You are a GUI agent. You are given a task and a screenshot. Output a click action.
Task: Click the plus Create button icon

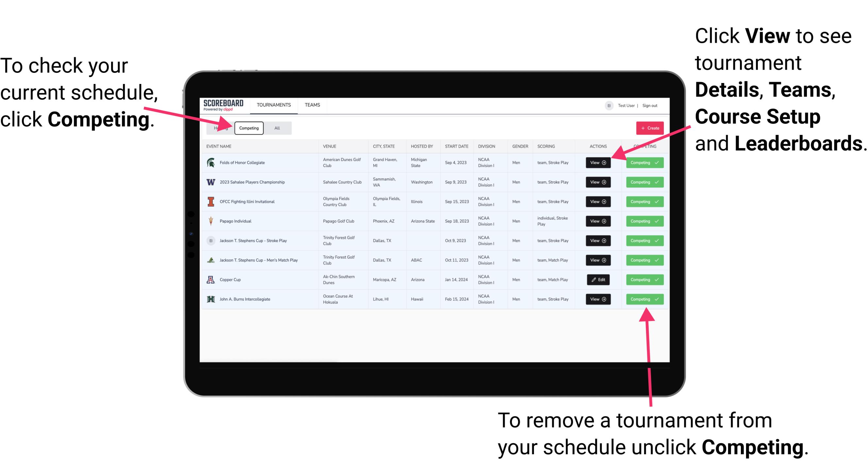click(x=648, y=128)
